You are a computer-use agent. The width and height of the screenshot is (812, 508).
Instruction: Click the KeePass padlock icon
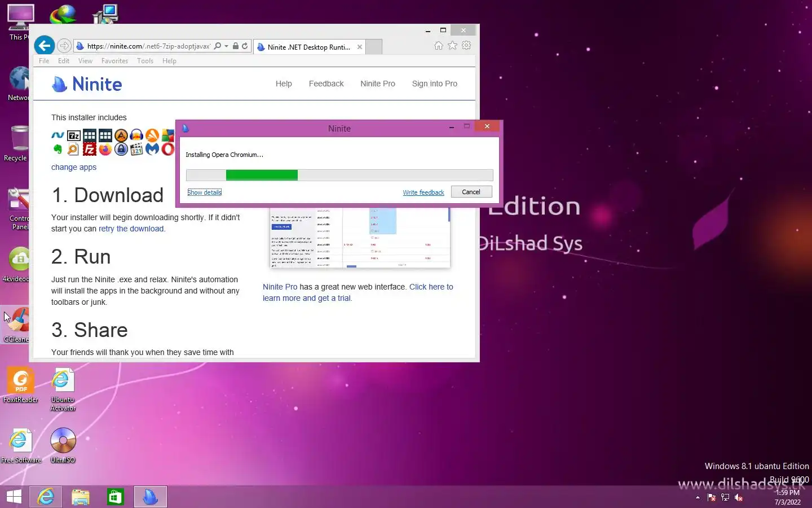[x=121, y=150]
